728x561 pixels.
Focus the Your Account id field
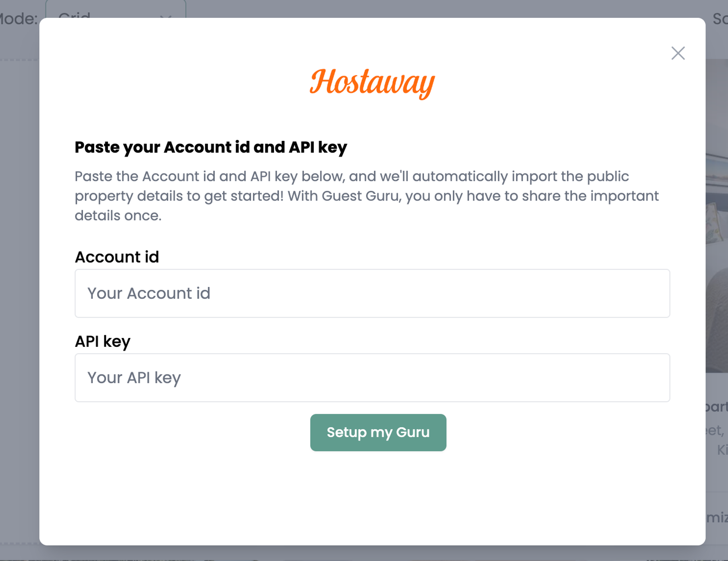372,293
